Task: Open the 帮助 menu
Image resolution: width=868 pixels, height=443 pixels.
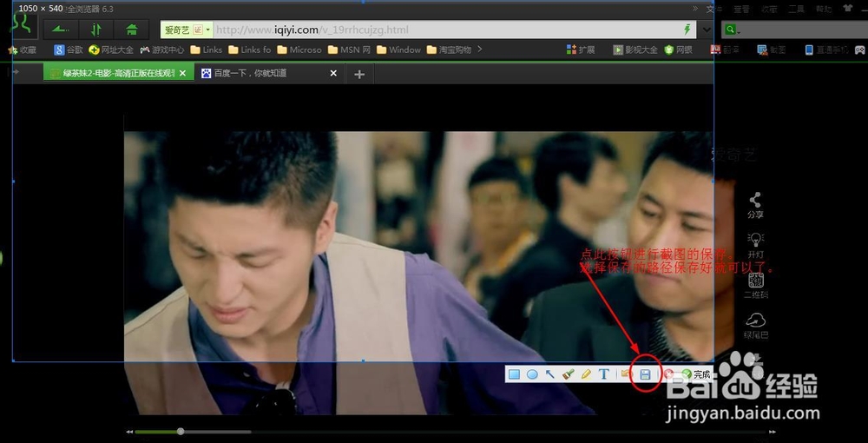Action: tap(824, 9)
